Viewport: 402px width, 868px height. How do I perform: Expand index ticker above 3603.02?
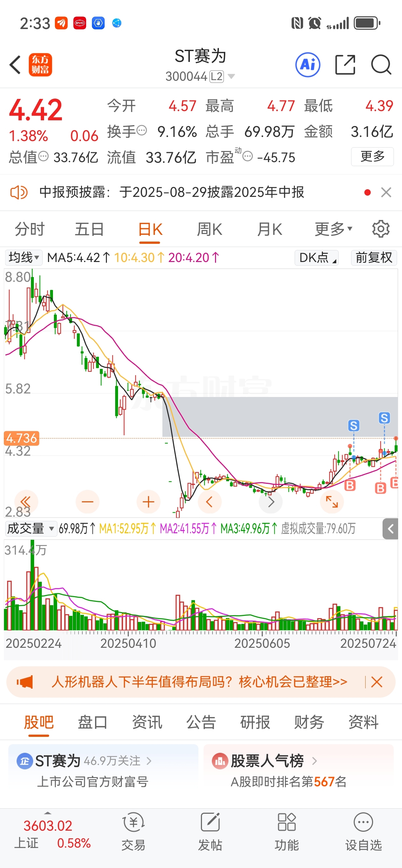(48, 813)
